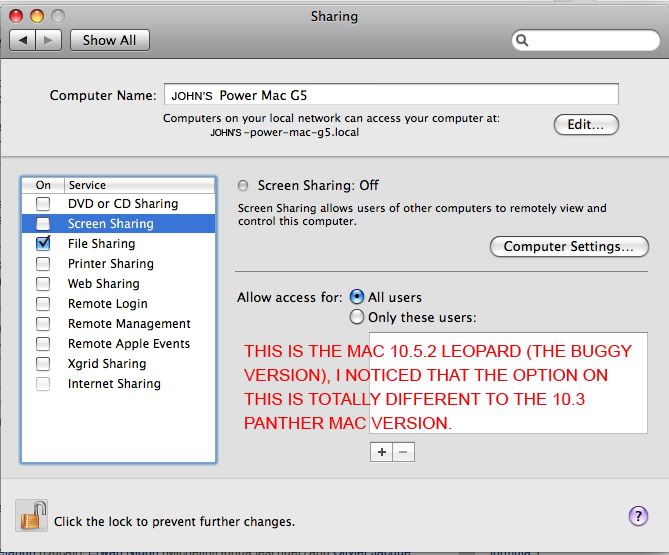669x555 pixels.
Task: Select the All users radio button
Action: click(x=357, y=297)
